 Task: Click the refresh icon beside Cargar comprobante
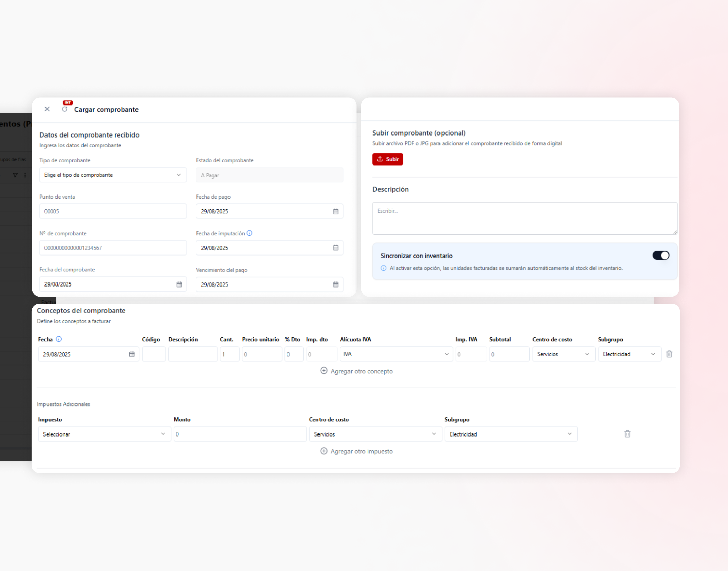(65, 109)
